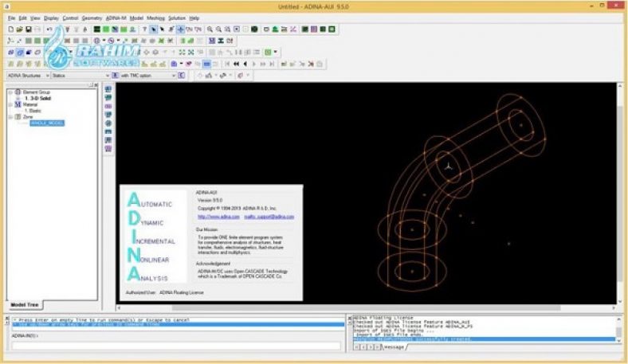Click the Zone icon in the Model Tree

tap(18, 117)
